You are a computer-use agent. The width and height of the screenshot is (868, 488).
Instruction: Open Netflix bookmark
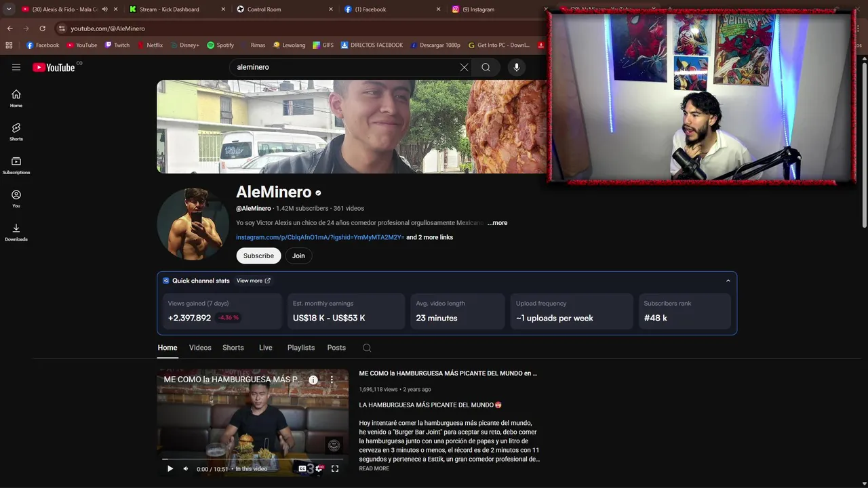click(150, 45)
